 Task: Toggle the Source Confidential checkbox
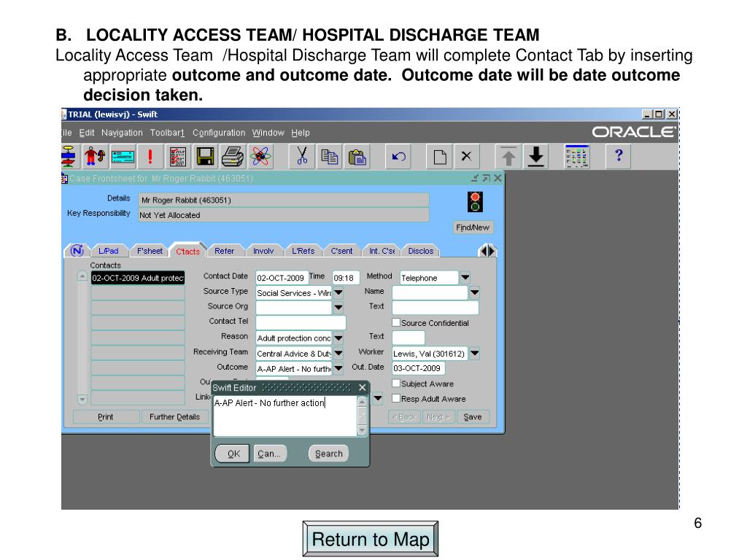396,322
